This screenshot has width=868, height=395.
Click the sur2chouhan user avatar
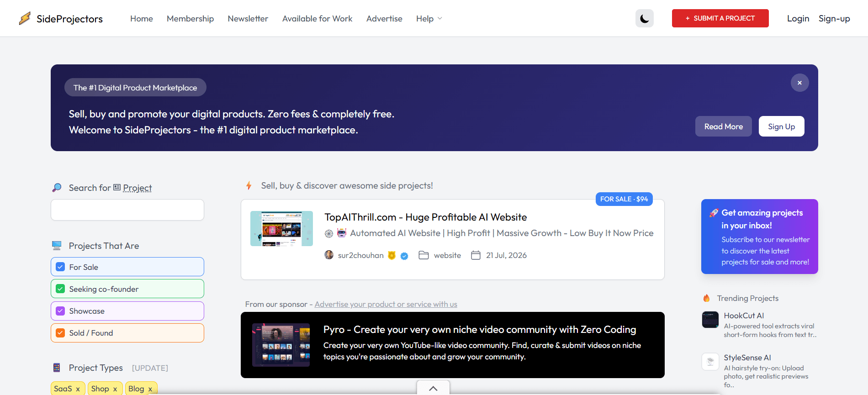[329, 255]
